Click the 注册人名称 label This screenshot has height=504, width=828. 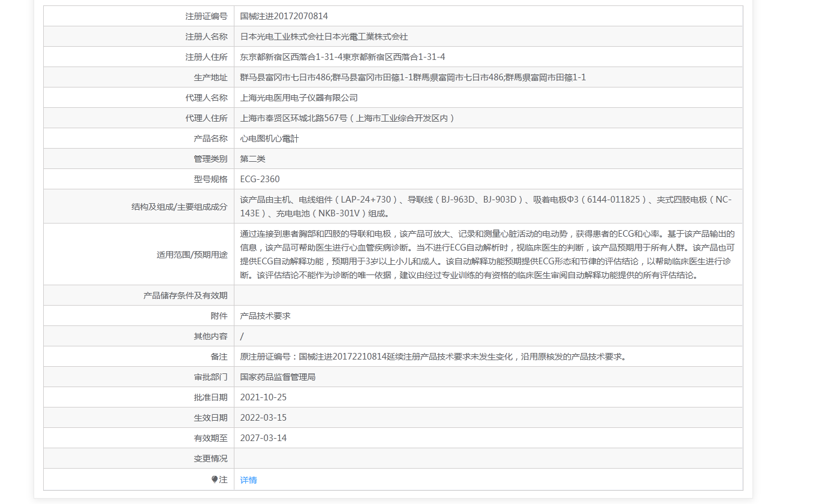[206, 37]
